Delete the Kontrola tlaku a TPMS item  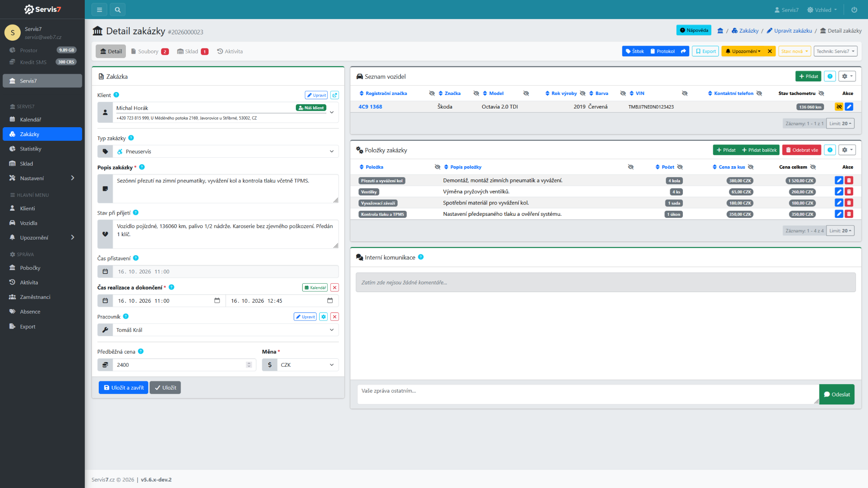pos(849,214)
